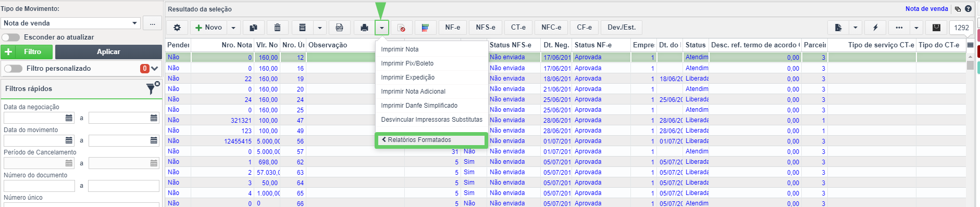Select Desvincular Impressoras Substitutas menu entry

(x=431, y=120)
